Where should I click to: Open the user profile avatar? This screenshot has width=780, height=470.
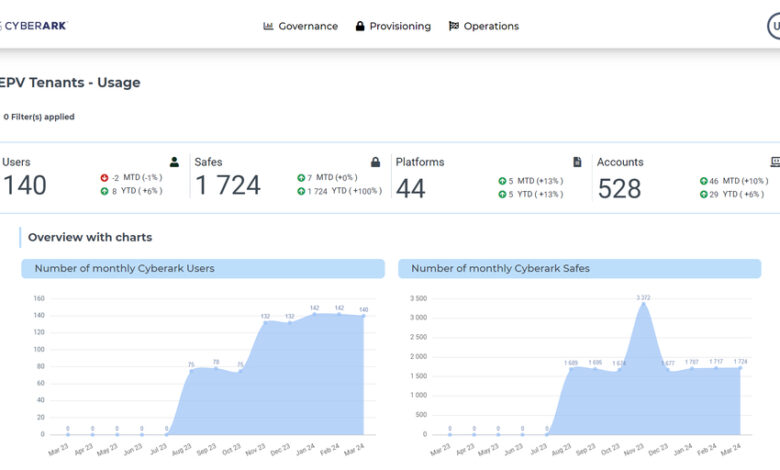774,26
